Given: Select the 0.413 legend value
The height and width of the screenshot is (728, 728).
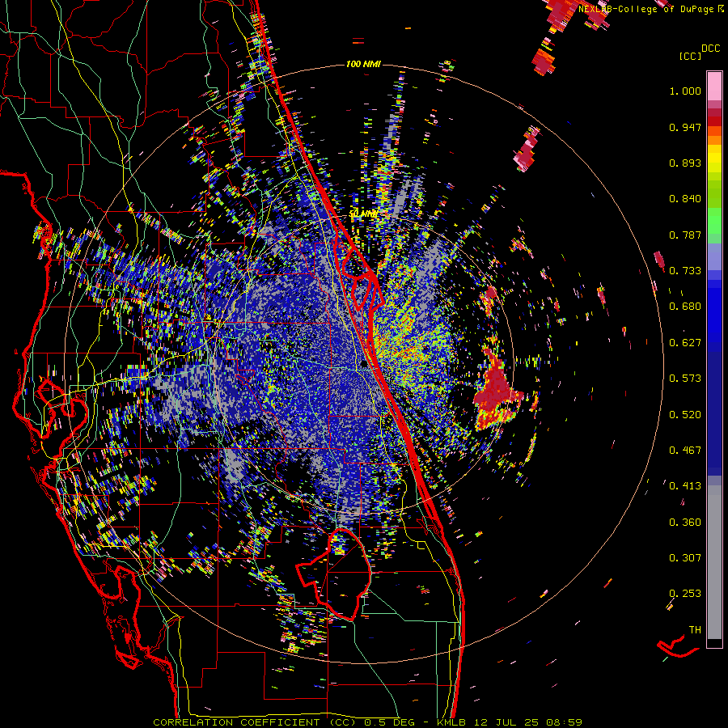Looking at the screenshot, I should [685, 486].
